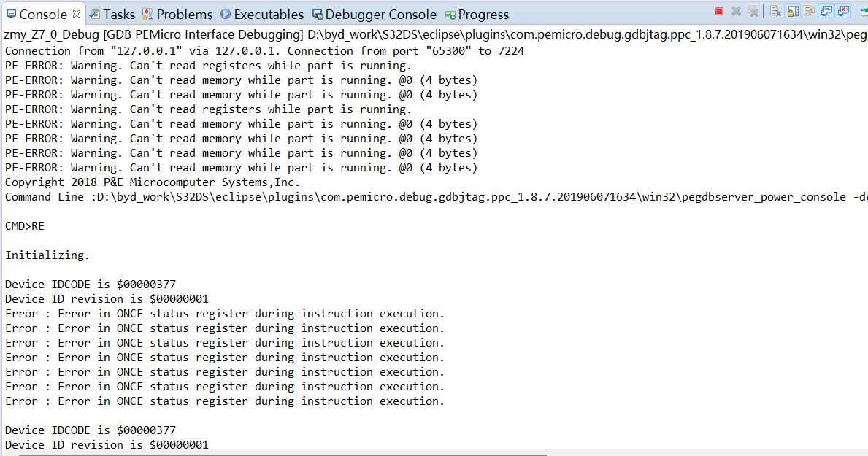
Task: Terminate the running debug session
Action: (719, 11)
